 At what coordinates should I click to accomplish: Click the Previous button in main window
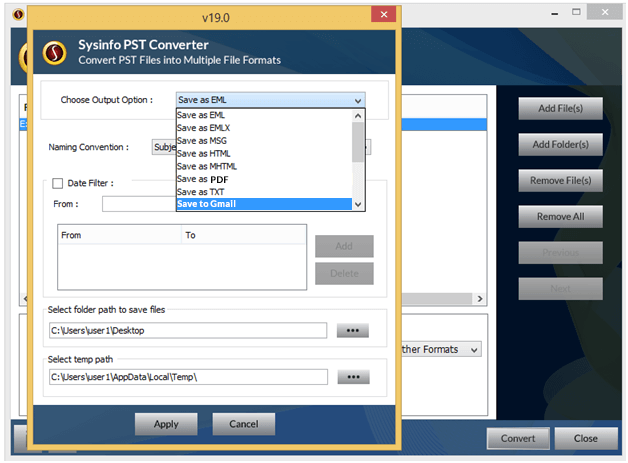tap(560, 253)
